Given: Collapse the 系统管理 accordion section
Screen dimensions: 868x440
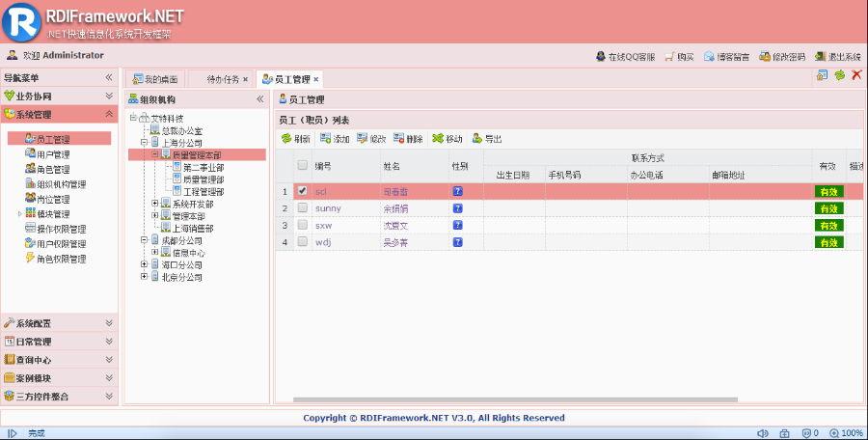Looking at the screenshot, I should tap(109, 114).
